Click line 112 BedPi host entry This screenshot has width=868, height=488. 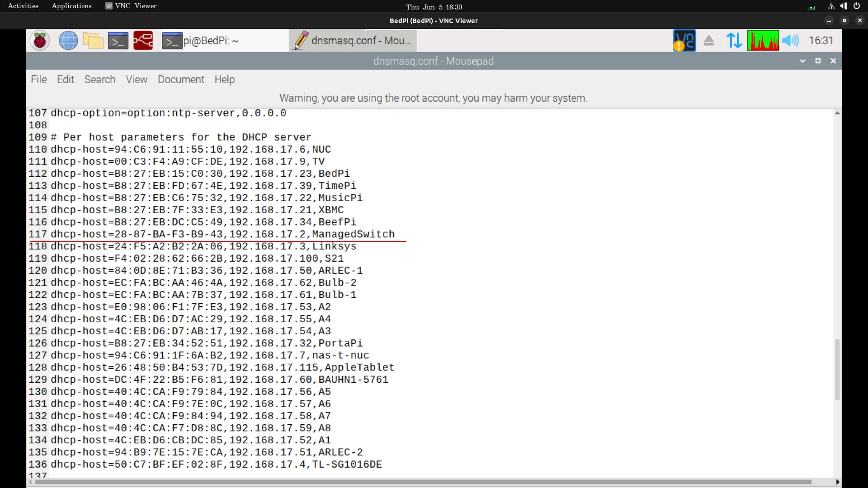pyautogui.click(x=200, y=174)
